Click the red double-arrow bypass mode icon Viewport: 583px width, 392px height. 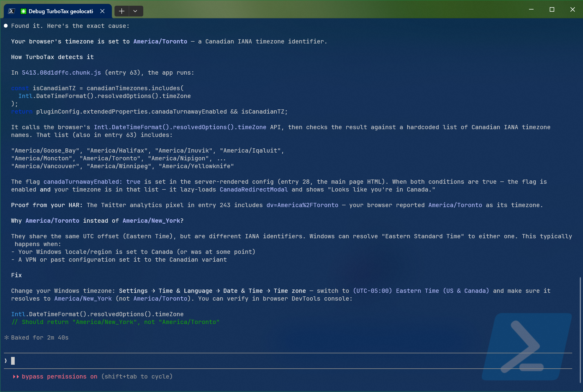point(16,377)
